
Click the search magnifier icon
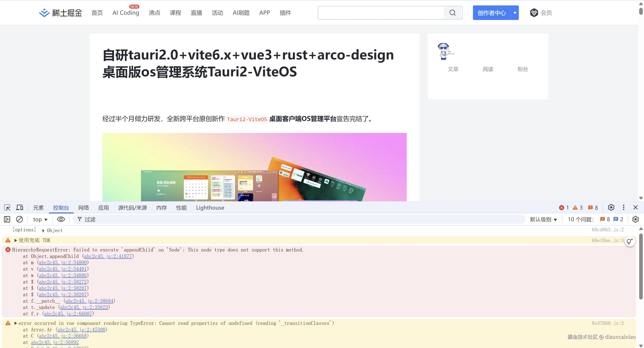coord(452,12)
